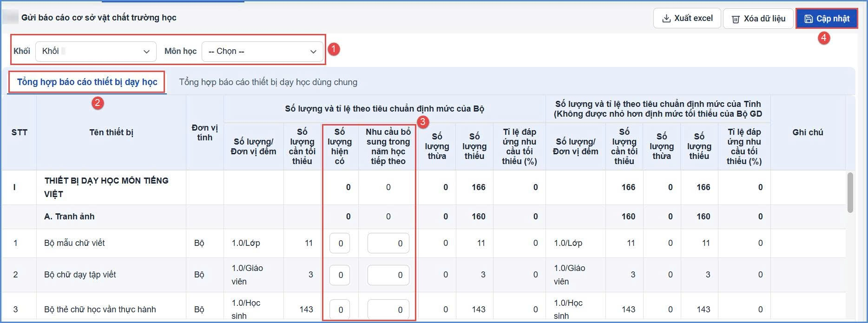
Task: Click the red numbered marker 2
Action: click(x=97, y=103)
